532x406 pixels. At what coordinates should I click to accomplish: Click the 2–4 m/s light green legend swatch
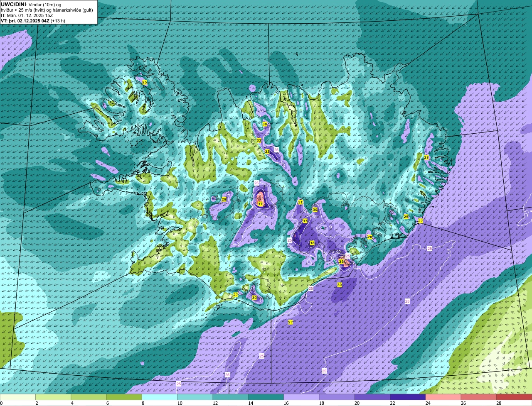click(53, 397)
